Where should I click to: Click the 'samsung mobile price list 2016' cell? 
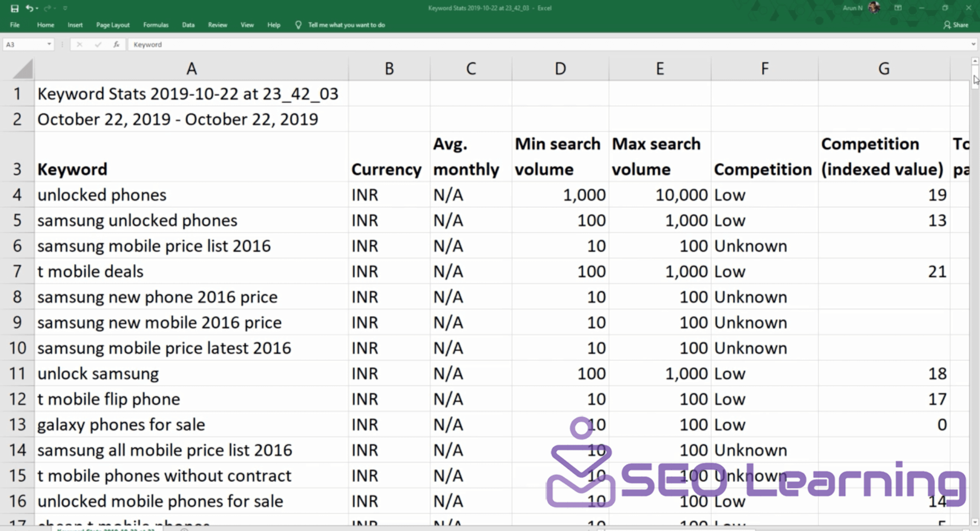click(192, 246)
